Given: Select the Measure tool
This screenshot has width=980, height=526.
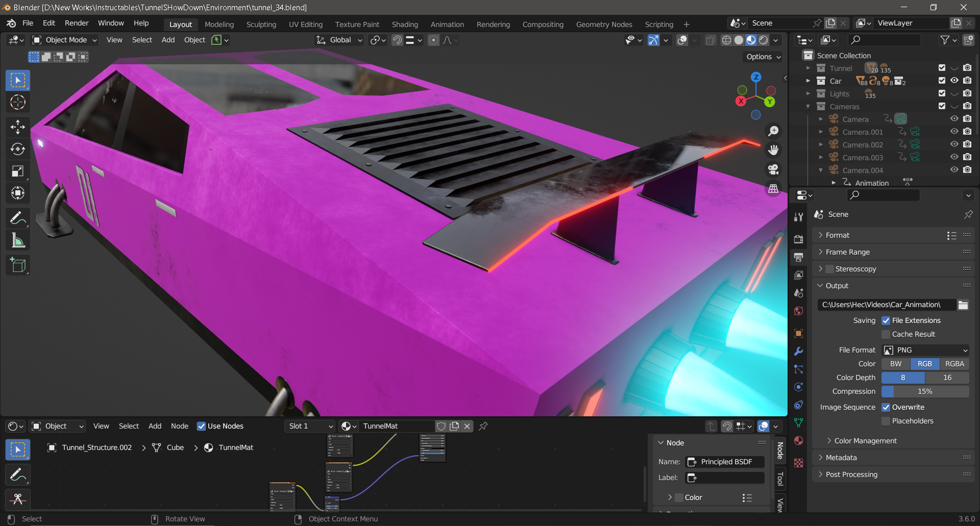Looking at the screenshot, I should (18, 240).
